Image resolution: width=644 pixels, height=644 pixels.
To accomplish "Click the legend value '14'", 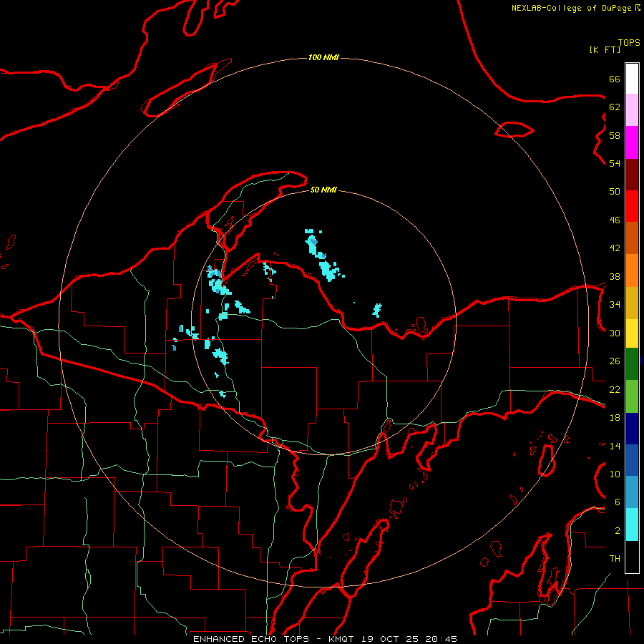I will pos(615,446).
